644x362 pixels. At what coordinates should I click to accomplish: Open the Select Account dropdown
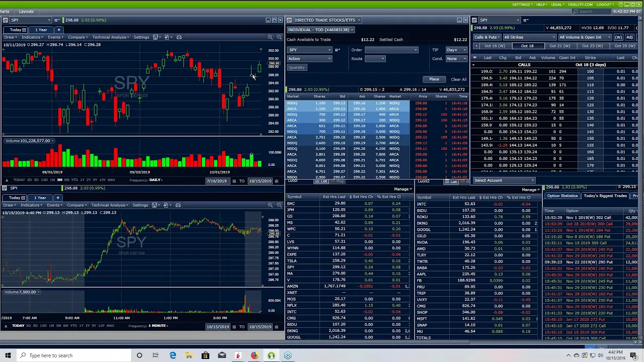[504, 180]
